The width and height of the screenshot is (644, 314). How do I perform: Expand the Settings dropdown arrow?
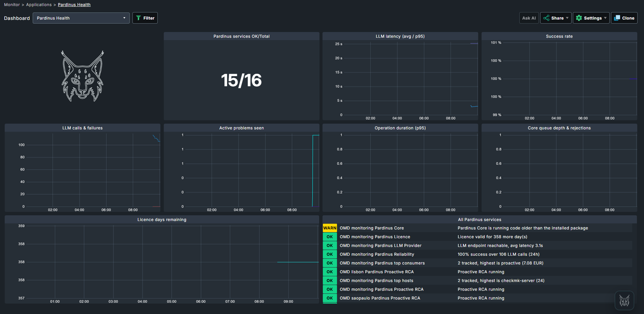[605, 18]
